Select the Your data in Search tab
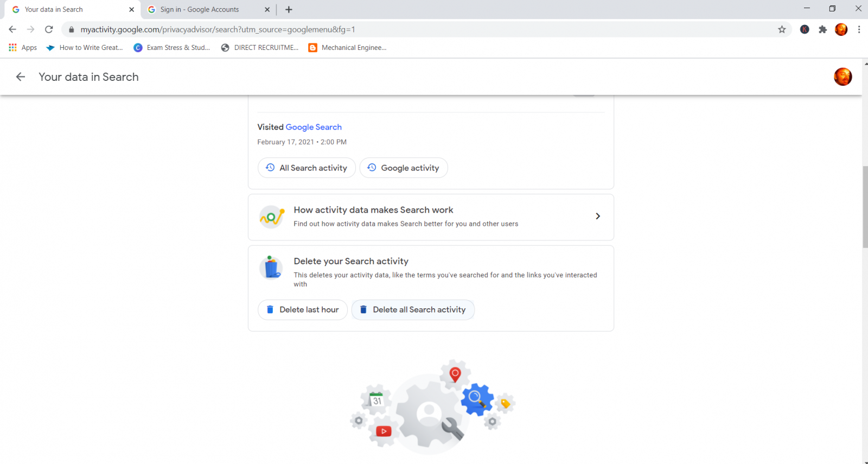Screen dimensions: 868x464 [x=73, y=9]
